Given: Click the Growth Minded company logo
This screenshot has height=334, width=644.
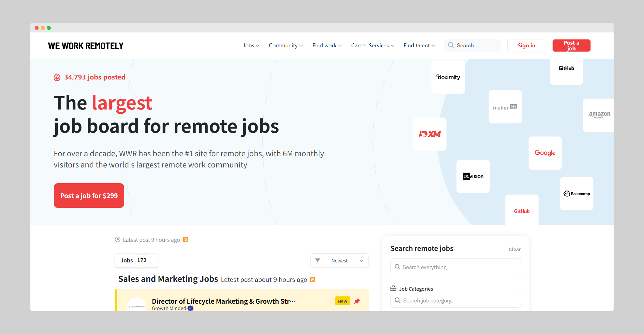Looking at the screenshot, I should pyautogui.click(x=137, y=305).
